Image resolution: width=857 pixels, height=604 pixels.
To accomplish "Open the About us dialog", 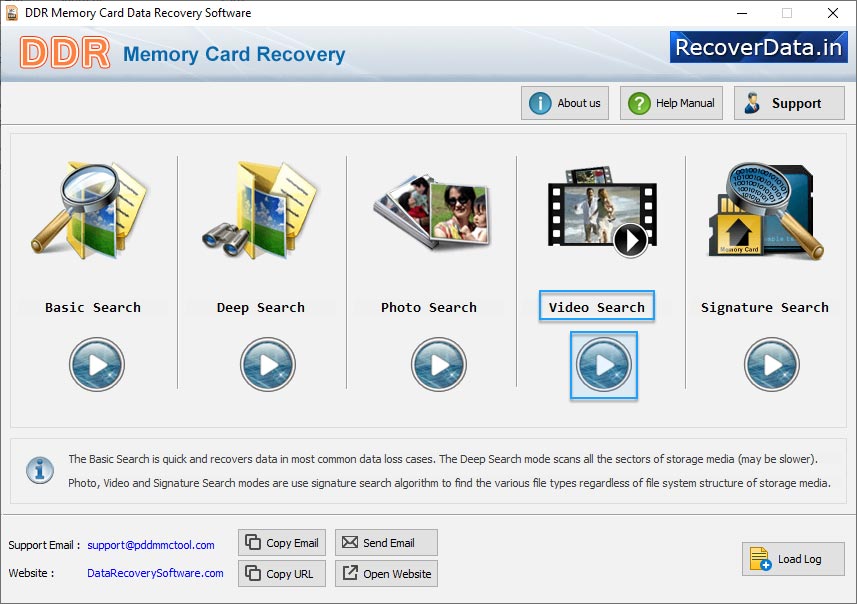I will (x=565, y=103).
